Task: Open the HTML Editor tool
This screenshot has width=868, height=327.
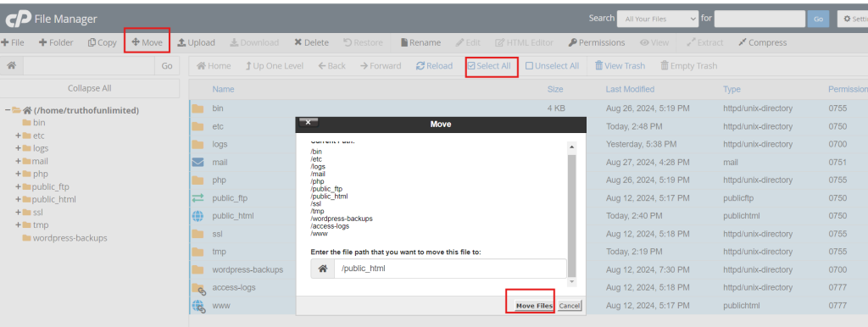Action: [x=524, y=42]
